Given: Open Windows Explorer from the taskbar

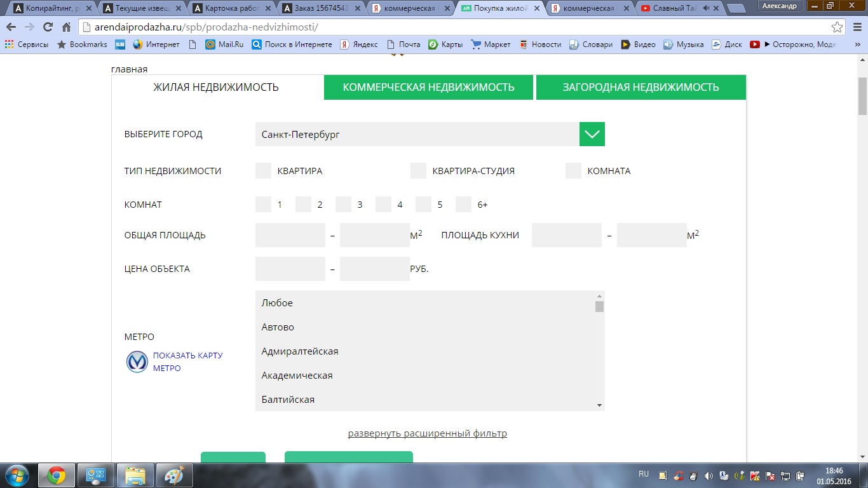Looking at the screenshot, I should point(135,475).
